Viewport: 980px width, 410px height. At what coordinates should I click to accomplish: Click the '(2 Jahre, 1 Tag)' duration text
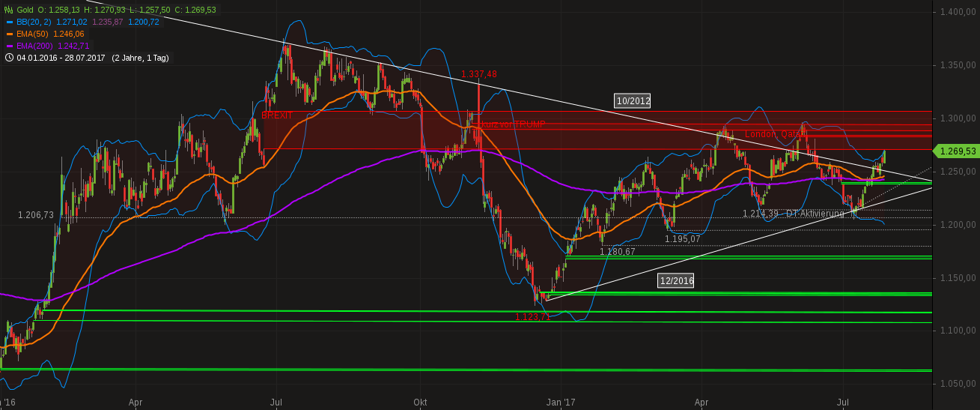pyautogui.click(x=141, y=58)
